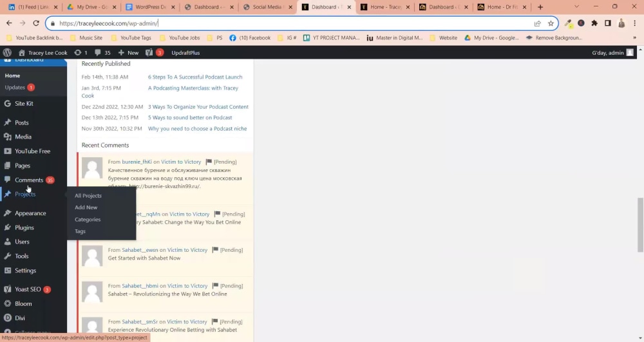The image size is (644, 342).
Task: Bookmark this page with the star icon
Action: click(551, 23)
